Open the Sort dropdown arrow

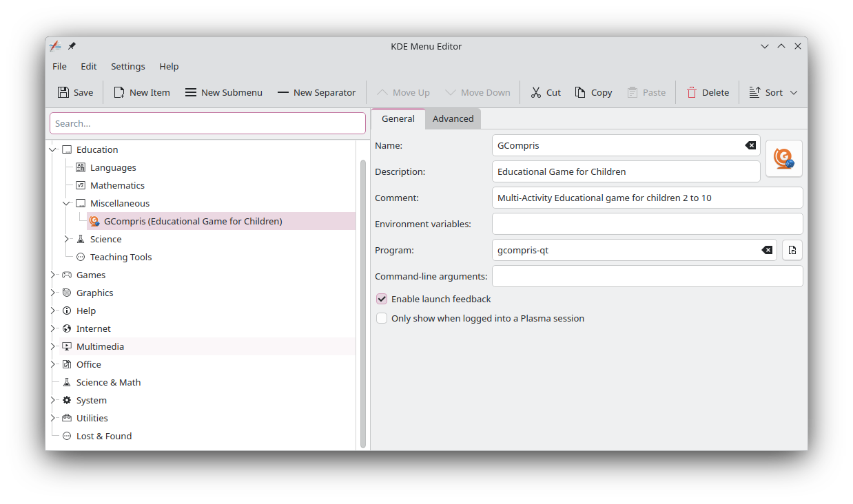pyautogui.click(x=794, y=92)
